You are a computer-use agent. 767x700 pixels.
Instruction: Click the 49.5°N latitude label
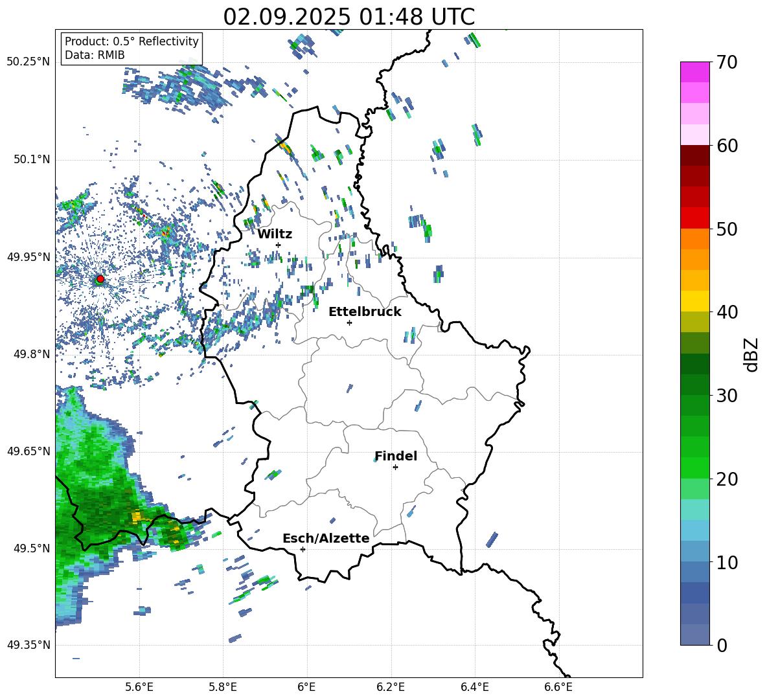tap(31, 548)
